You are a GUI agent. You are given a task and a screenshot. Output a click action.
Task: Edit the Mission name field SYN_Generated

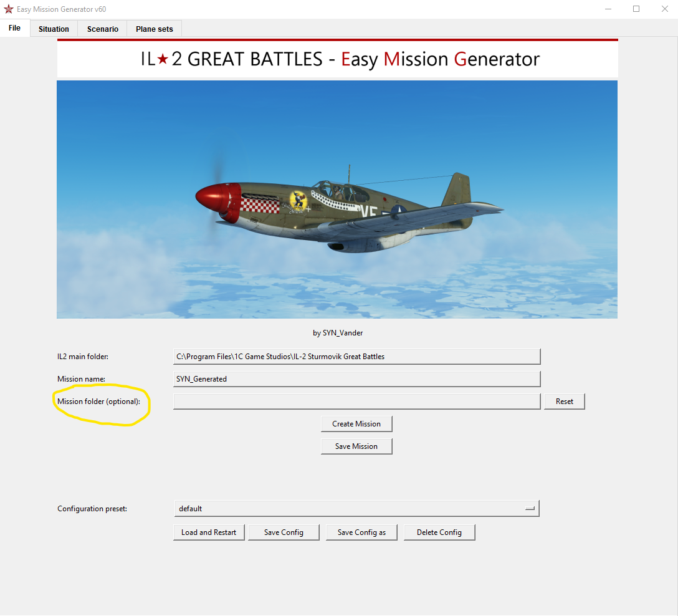click(356, 379)
